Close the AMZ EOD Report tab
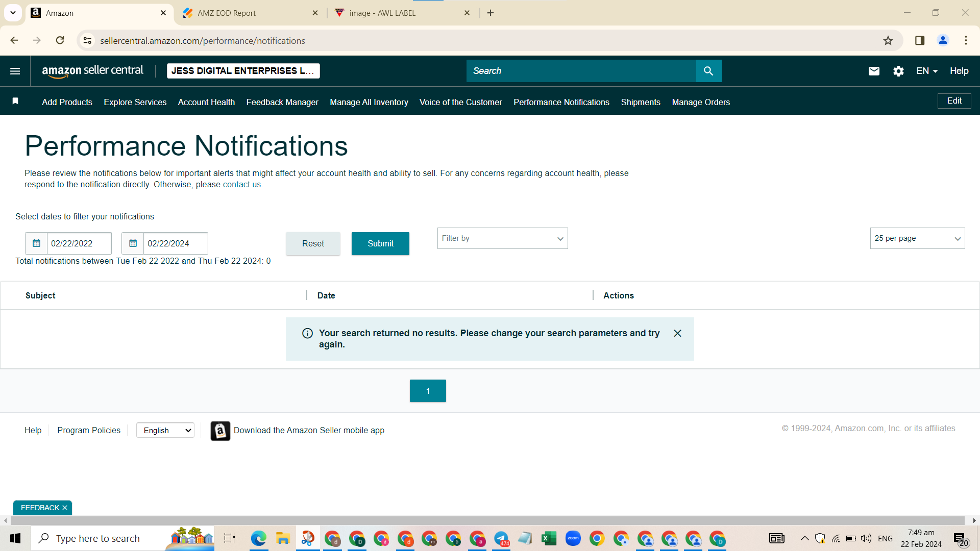980x551 pixels. coord(315,13)
